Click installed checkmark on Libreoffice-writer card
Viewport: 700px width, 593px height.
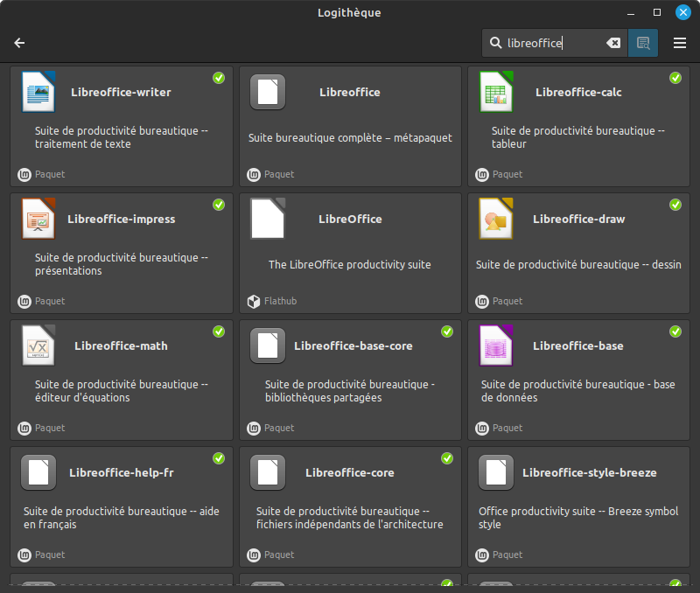coord(219,78)
